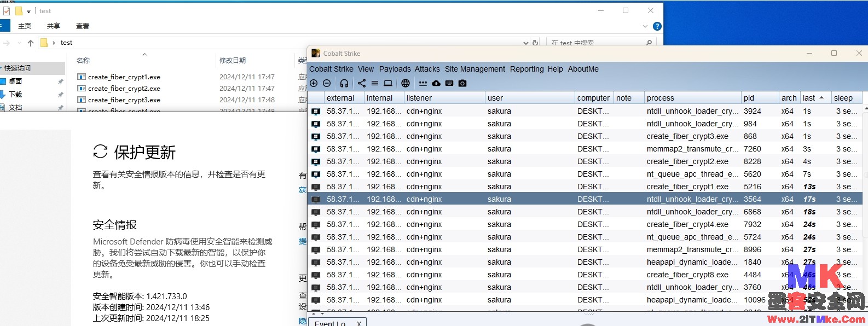Click pin icon beside 桌面 in sidebar
Image resolution: width=868 pixels, height=326 pixels.
60,81
